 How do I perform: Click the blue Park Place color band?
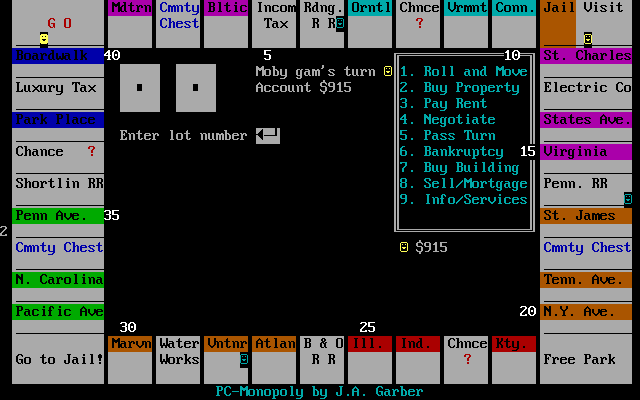click(58, 120)
